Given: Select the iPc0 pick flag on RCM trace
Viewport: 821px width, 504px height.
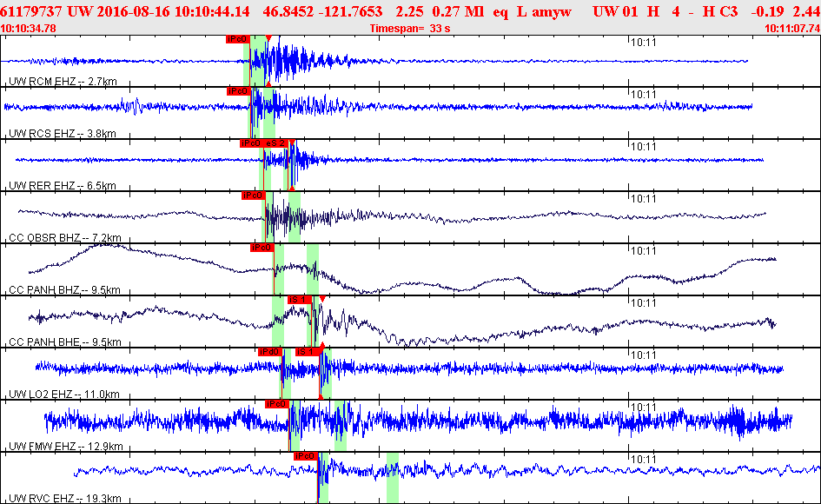Looking at the screenshot, I should [238, 39].
